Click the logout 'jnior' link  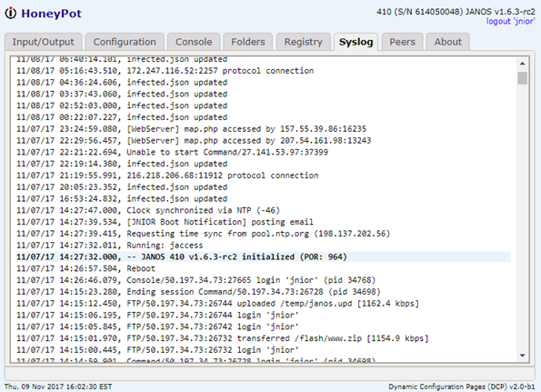510,22
